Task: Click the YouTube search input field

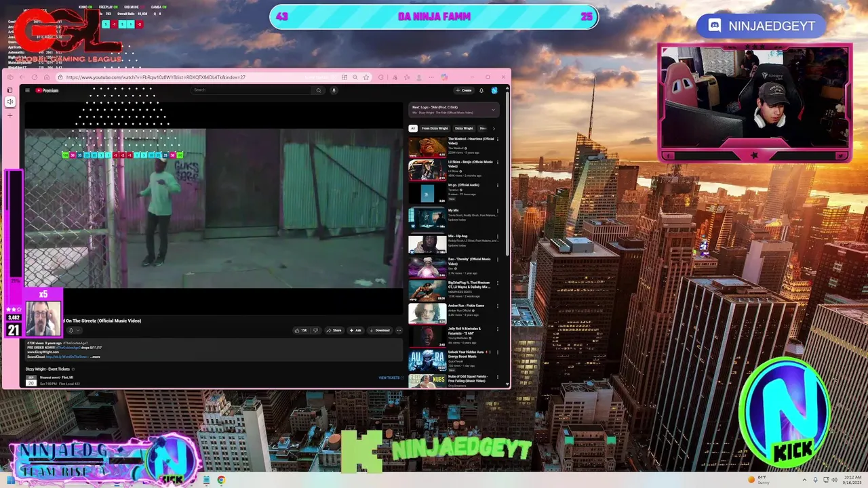Action: pyautogui.click(x=251, y=90)
